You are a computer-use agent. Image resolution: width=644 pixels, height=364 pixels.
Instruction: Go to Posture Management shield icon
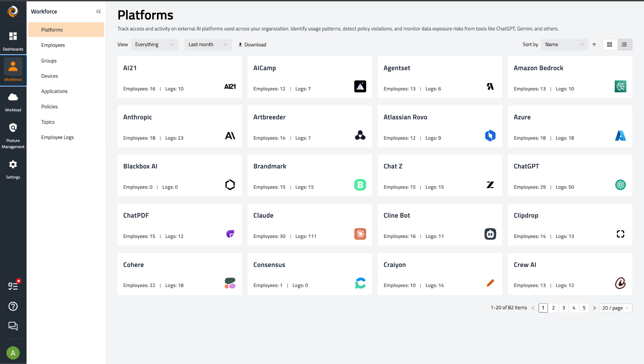coord(13,128)
